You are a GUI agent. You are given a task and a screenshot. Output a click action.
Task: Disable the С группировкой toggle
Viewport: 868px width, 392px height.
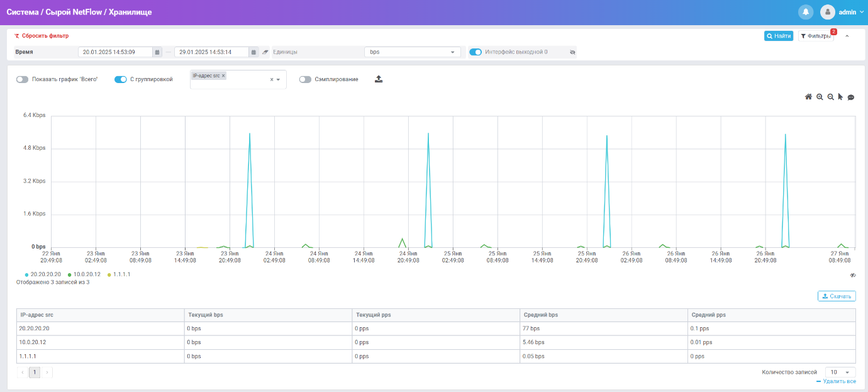(x=121, y=79)
